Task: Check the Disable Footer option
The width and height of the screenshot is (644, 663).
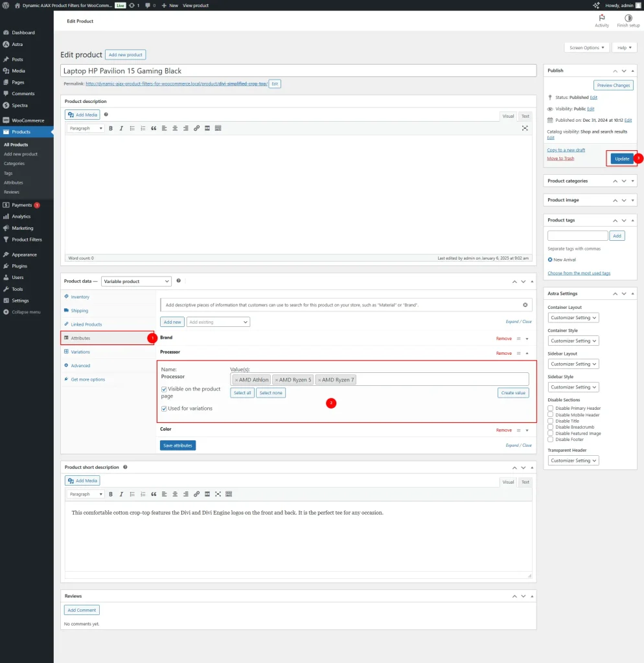Action: (x=550, y=440)
